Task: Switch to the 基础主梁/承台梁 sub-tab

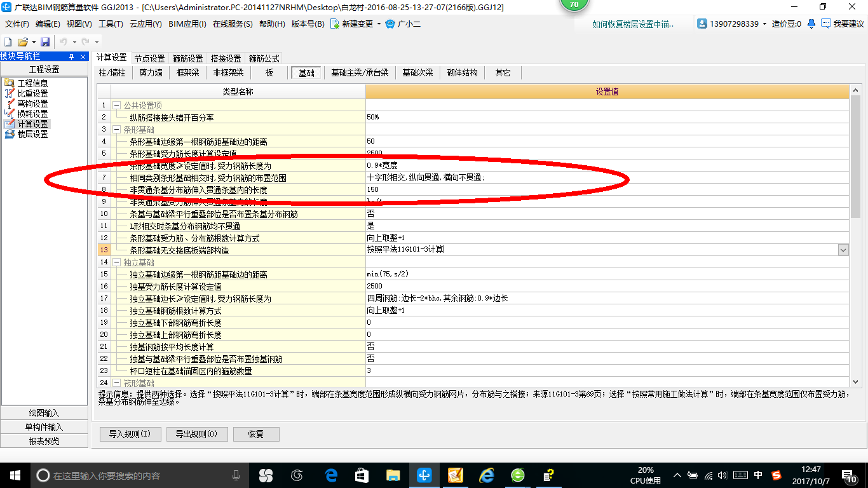Action: 360,73
